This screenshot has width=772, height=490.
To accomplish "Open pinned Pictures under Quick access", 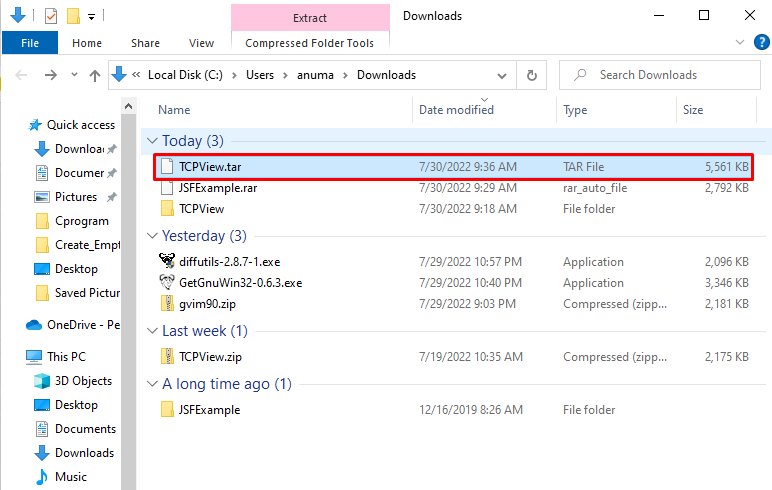I will point(76,197).
